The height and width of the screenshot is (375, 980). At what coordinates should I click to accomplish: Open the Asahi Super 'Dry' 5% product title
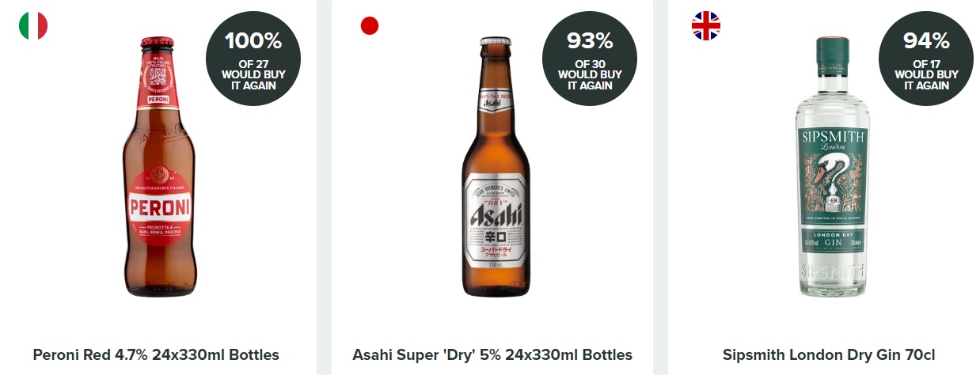tap(492, 354)
